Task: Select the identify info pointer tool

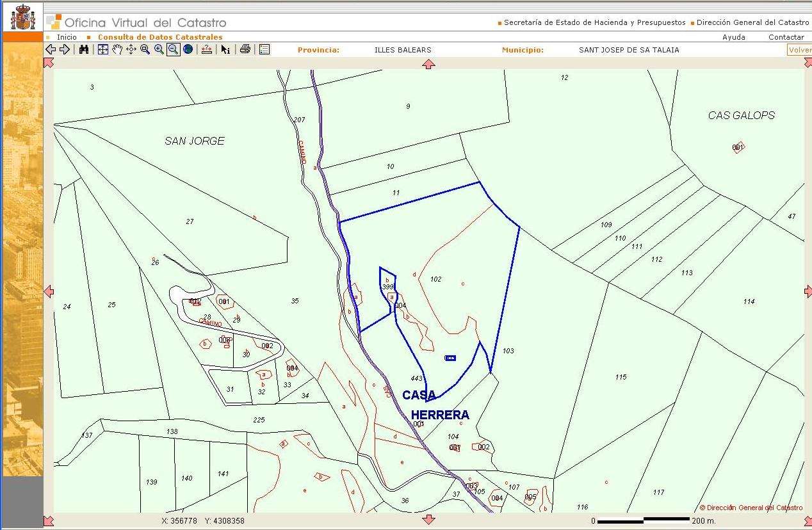Action: click(225, 49)
